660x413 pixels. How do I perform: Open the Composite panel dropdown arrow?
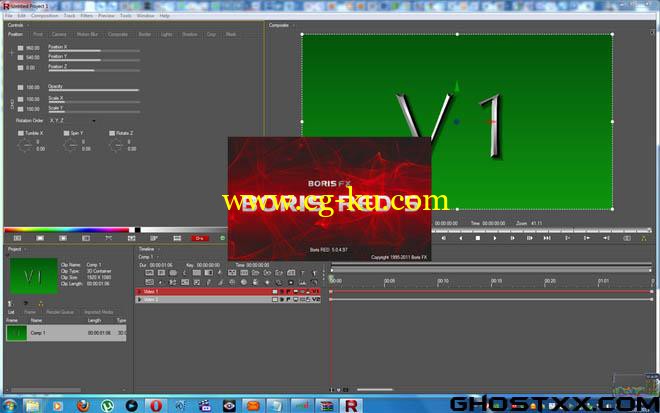click(293, 25)
